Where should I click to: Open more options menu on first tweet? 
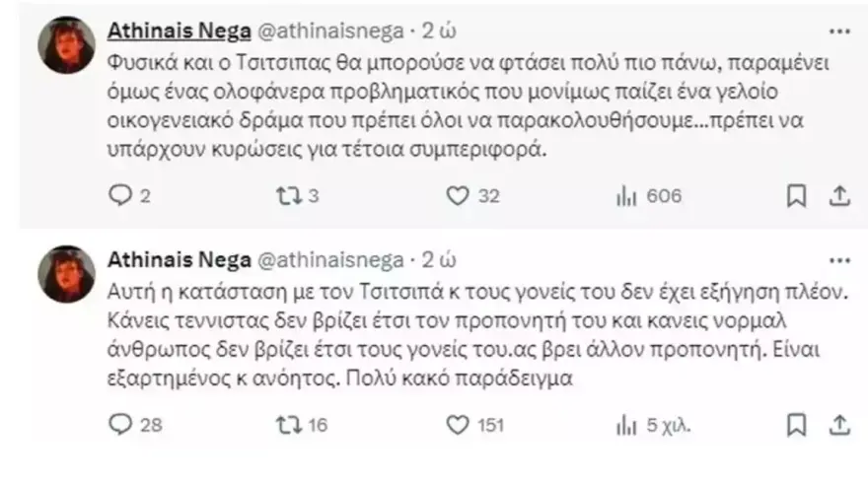[838, 33]
